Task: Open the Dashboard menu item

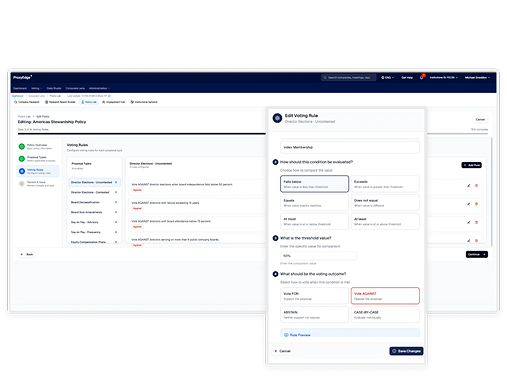Action: (20, 88)
